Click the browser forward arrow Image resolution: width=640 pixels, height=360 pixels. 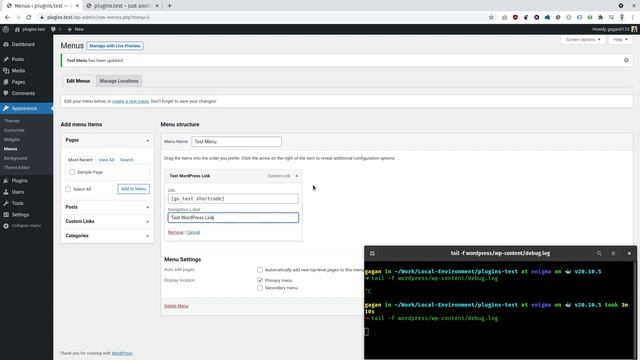pyautogui.click(x=18, y=18)
